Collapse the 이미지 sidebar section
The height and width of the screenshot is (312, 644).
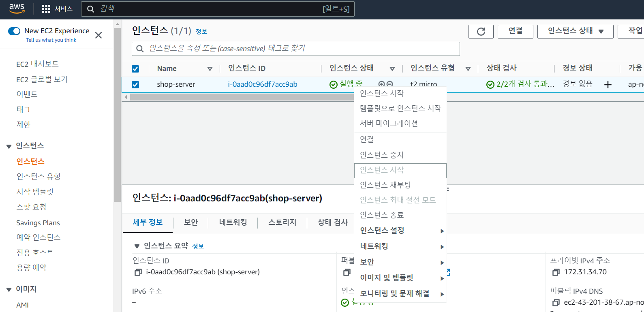pos(9,289)
